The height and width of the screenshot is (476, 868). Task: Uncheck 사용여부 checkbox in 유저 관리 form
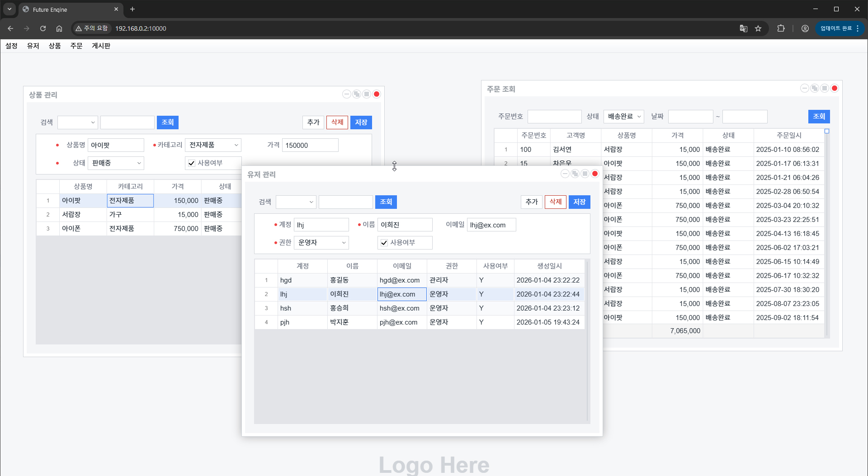point(384,243)
